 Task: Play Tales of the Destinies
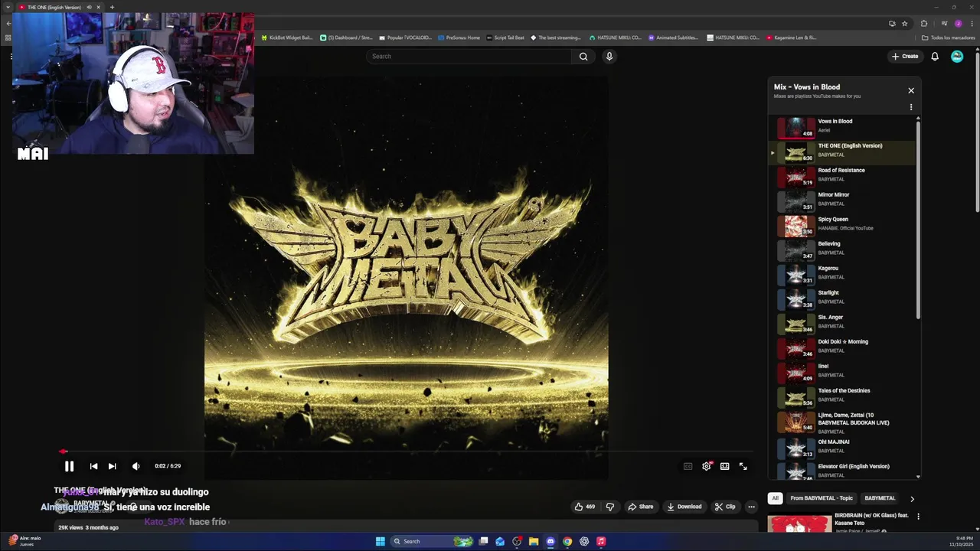(842, 396)
